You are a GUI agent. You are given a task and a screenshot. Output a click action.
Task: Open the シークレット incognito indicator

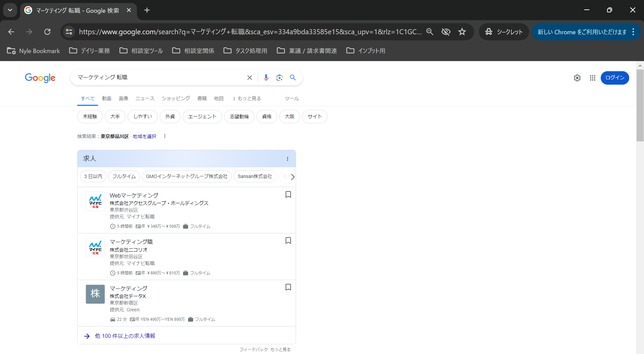(504, 32)
